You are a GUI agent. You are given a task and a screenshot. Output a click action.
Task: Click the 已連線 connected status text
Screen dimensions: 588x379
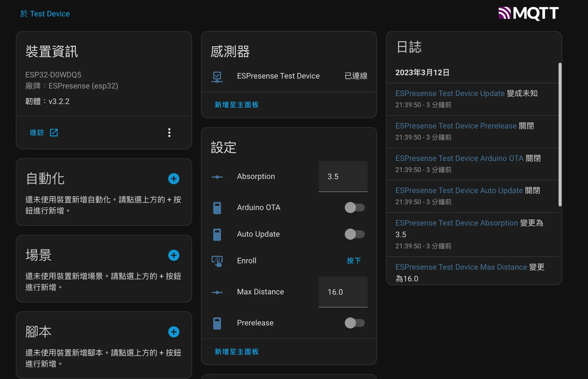tap(356, 76)
